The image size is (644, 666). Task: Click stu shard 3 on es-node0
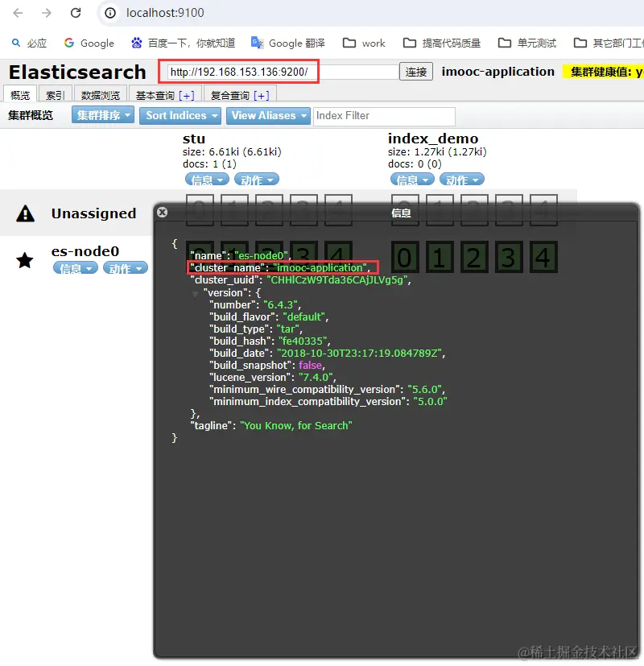tap(303, 257)
